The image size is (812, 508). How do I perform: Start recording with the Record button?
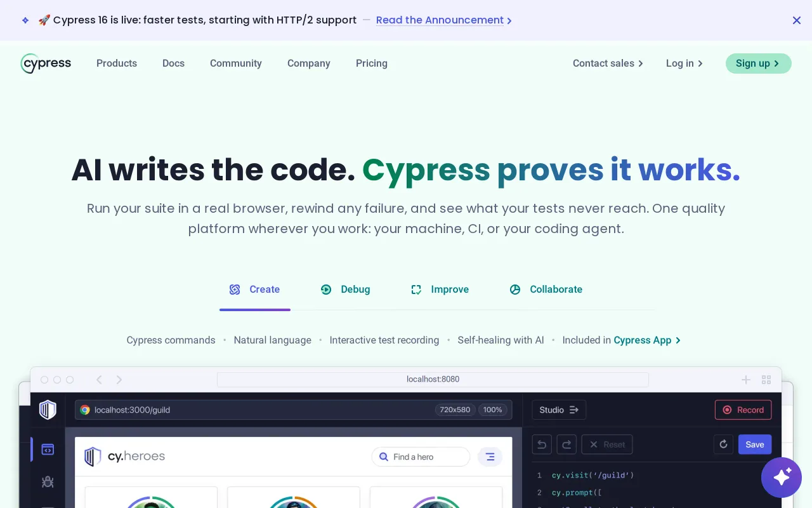743,410
